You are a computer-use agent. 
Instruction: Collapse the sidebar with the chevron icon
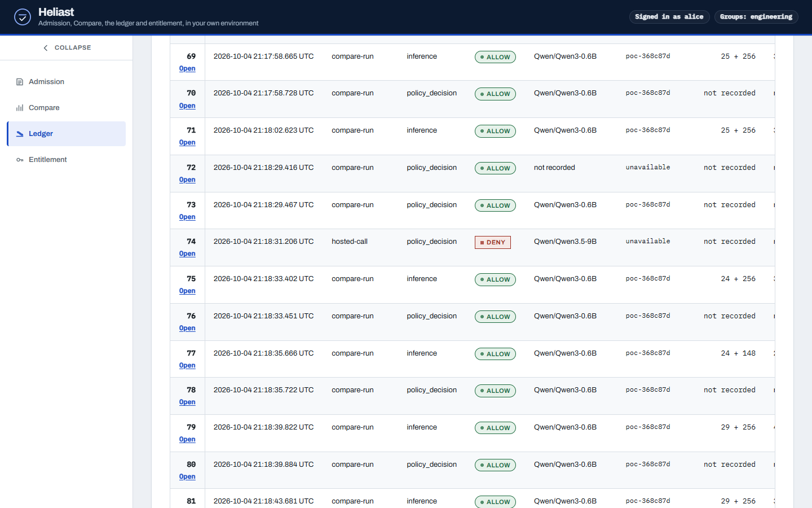(46, 48)
